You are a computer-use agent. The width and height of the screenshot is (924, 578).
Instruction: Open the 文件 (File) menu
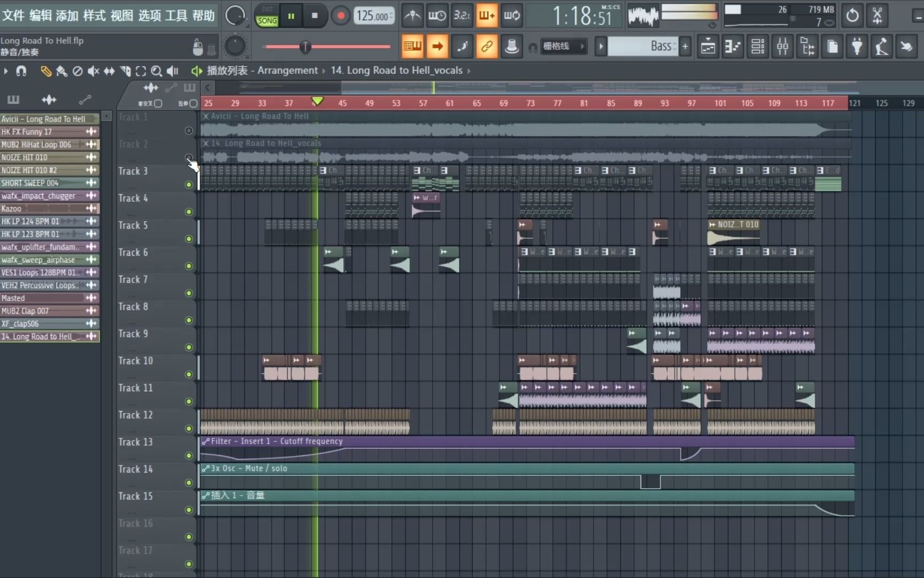pos(13,16)
